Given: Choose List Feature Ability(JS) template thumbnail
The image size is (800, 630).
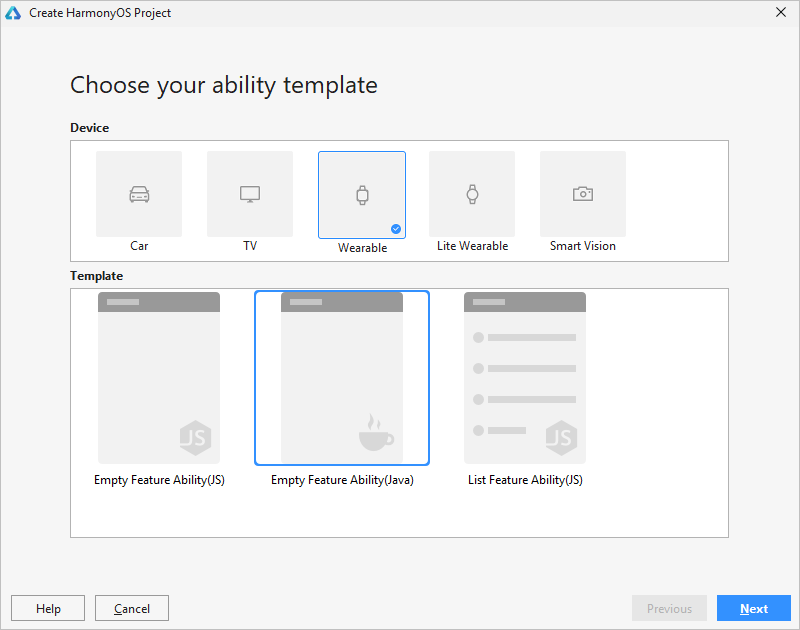Looking at the screenshot, I should (x=524, y=378).
